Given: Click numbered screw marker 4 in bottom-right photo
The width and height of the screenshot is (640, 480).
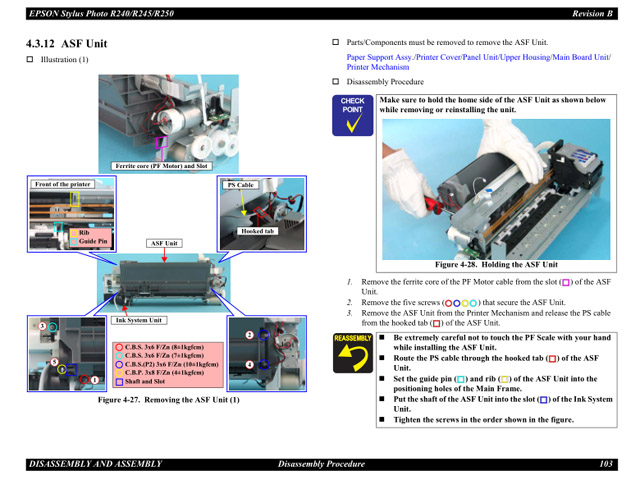Looking at the screenshot, I should 248,364.
